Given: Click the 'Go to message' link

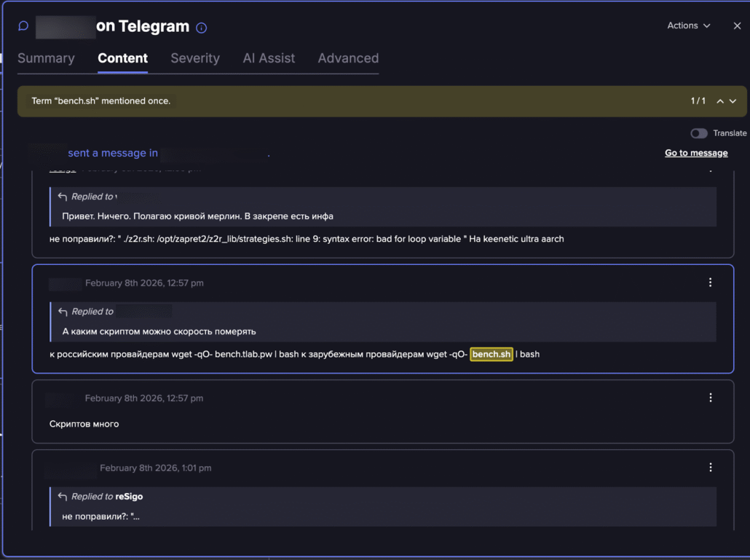Looking at the screenshot, I should pos(696,153).
